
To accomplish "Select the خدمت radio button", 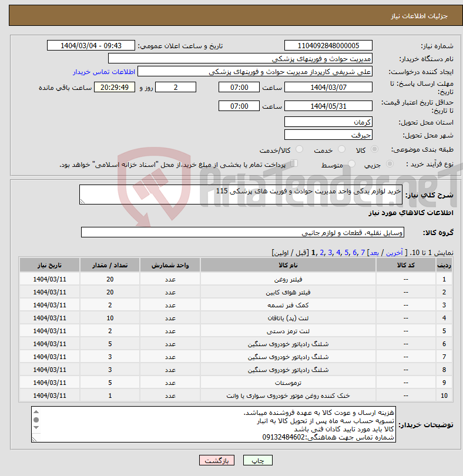I will tap(341, 149).
